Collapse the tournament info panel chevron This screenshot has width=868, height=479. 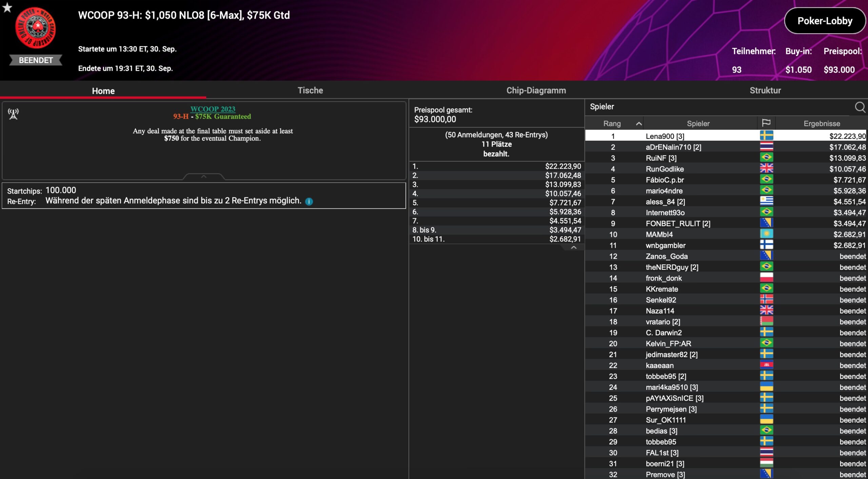[204, 177]
